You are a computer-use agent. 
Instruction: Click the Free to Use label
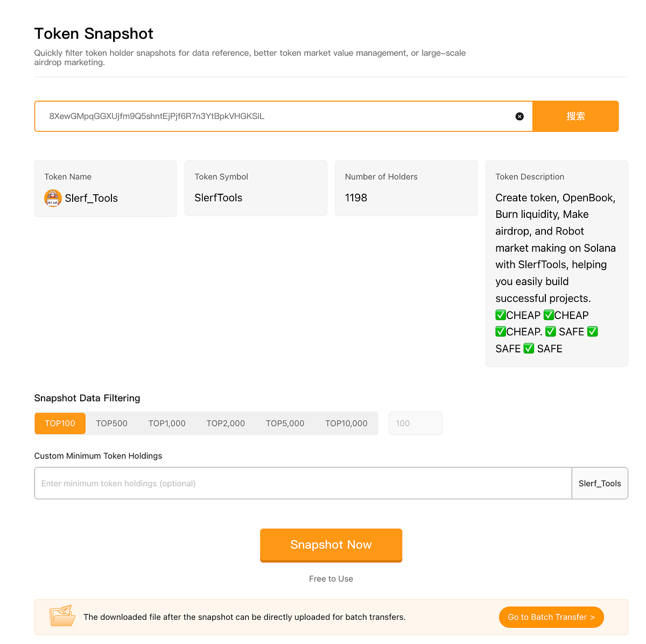[331, 579]
